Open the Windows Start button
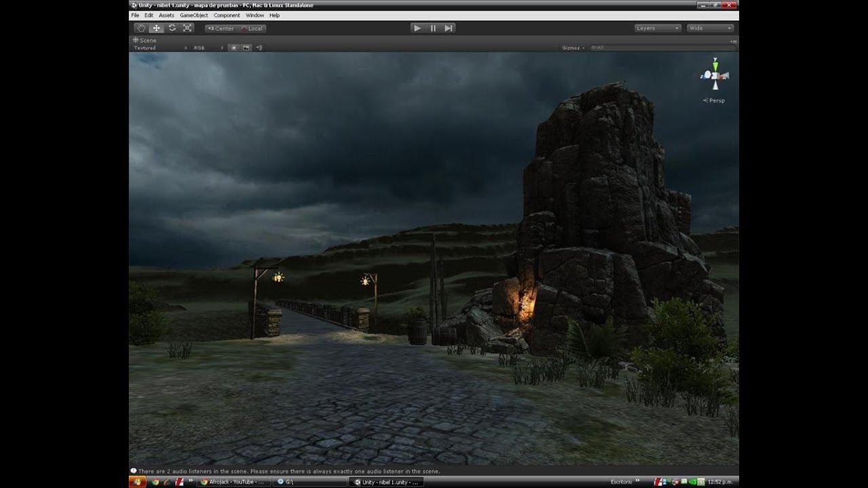868x488 pixels. pyautogui.click(x=137, y=481)
